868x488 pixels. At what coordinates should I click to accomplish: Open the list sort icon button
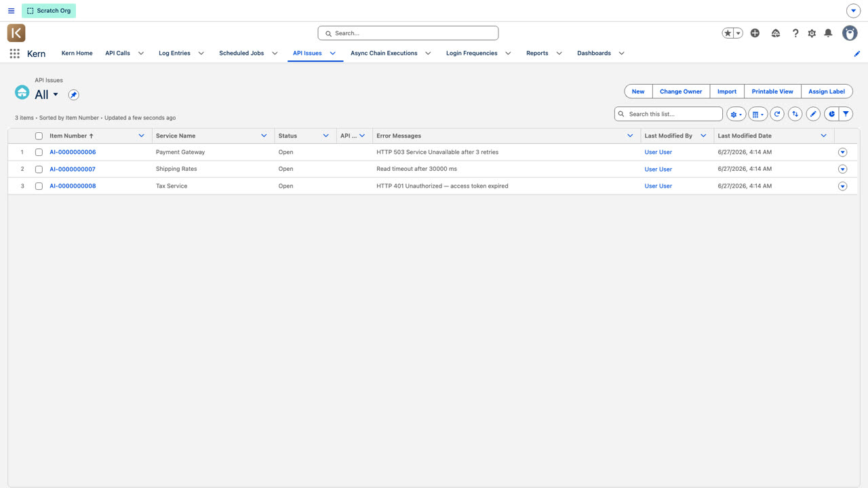click(795, 114)
